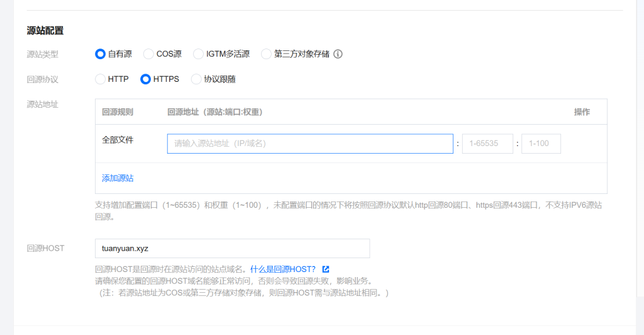
Task: Click the 回源HOST label
Action: (x=45, y=248)
